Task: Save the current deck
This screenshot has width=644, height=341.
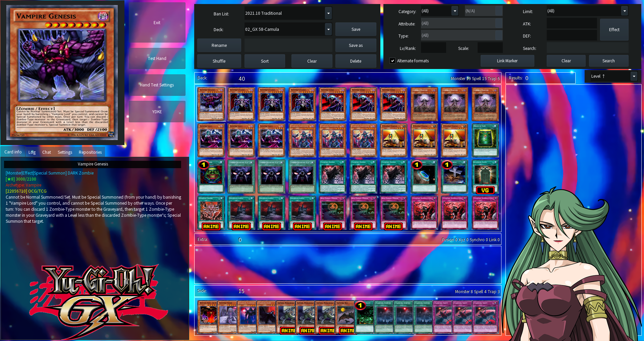Action: pos(356,29)
